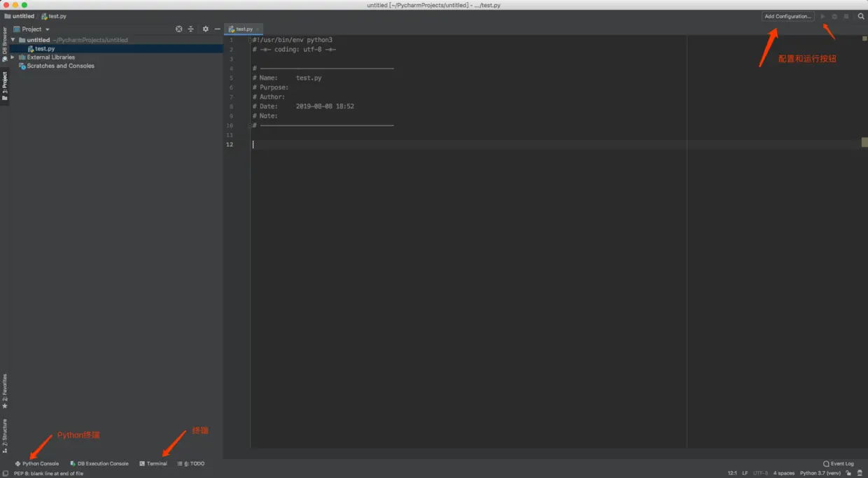
Task: Hide the Project tool window
Action: (x=217, y=29)
